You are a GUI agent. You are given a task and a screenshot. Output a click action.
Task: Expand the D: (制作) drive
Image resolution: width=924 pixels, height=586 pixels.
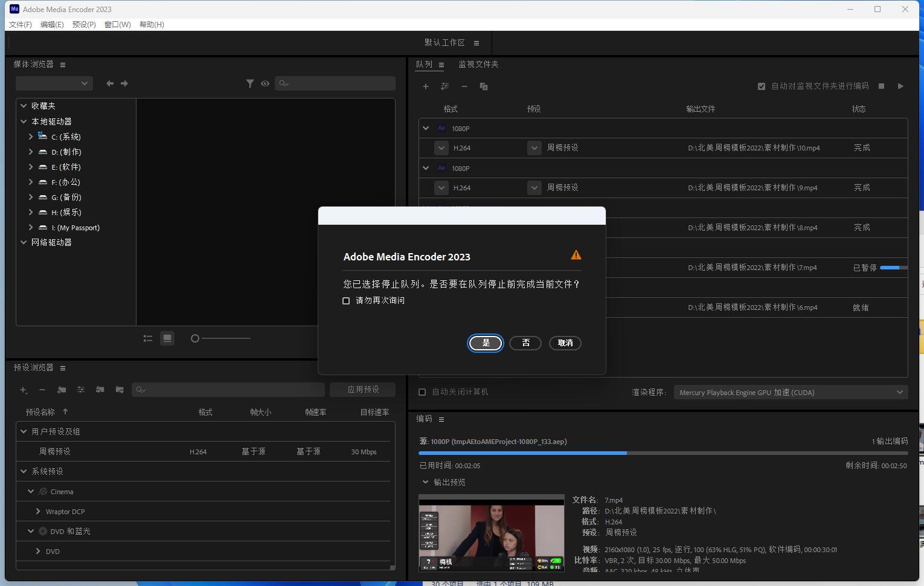tap(31, 152)
